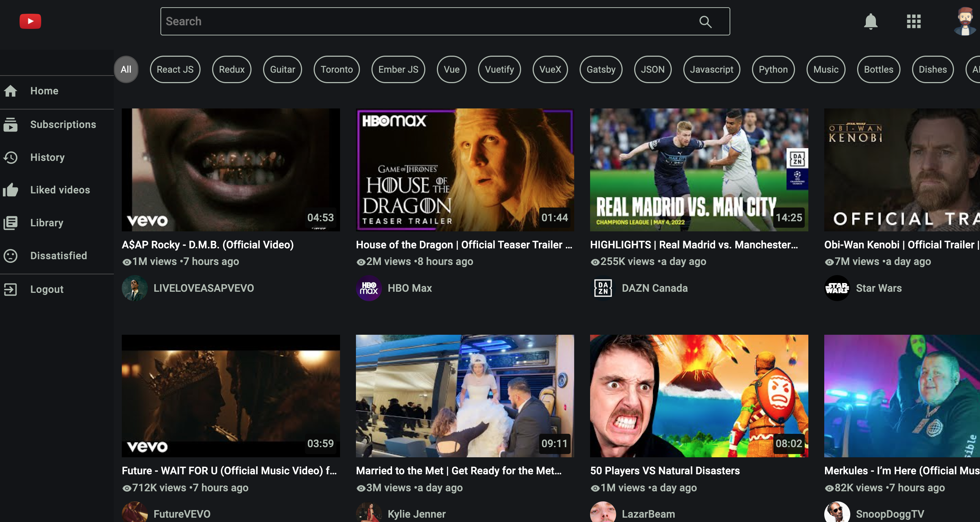Play the 50 Players VS Natural Disasters thumbnail
Image resolution: width=980 pixels, height=522 pixels.
[x=699, y=396]
